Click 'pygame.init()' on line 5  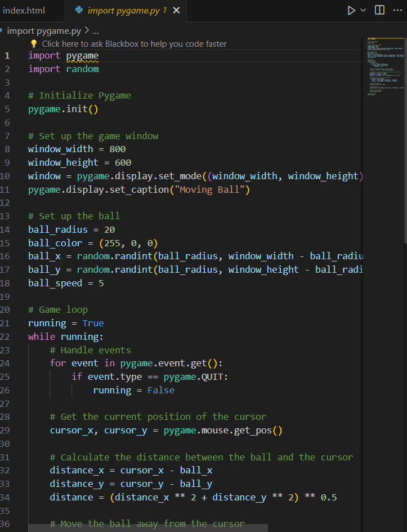[x=63, y=109]
